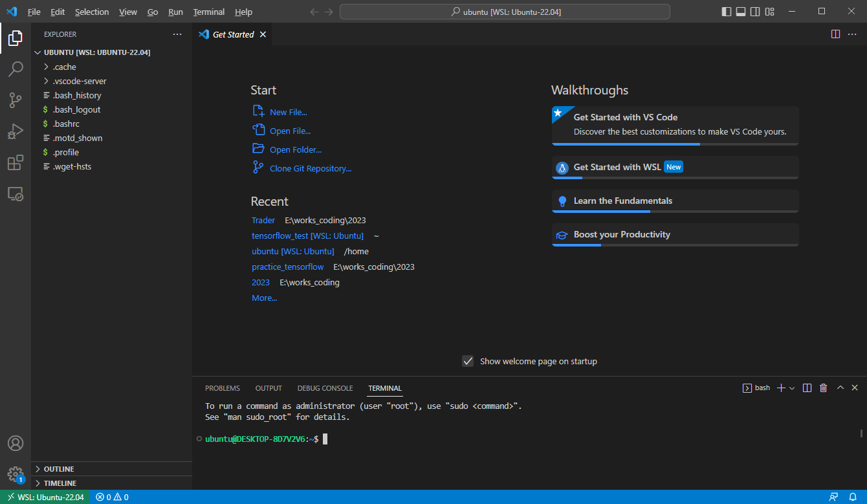Split the terminal
The height and width of the screenshot is (504, 867).
807,388
